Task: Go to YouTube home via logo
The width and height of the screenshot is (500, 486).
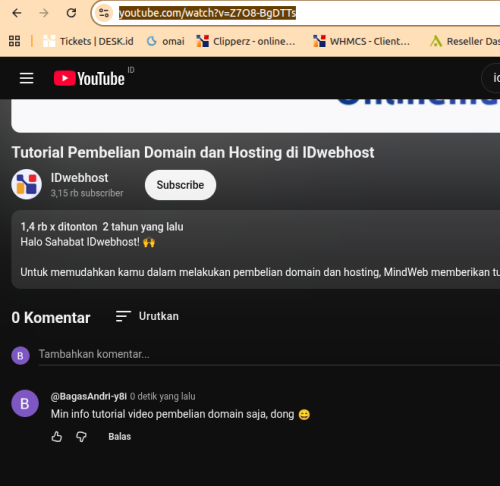Action: (x=89, y=79)
